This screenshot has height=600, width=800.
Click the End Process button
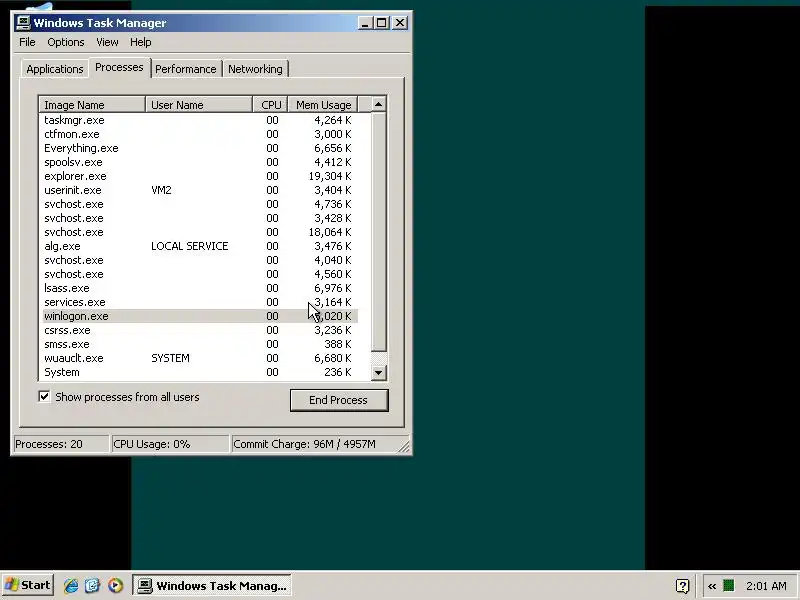click(339, 400)
